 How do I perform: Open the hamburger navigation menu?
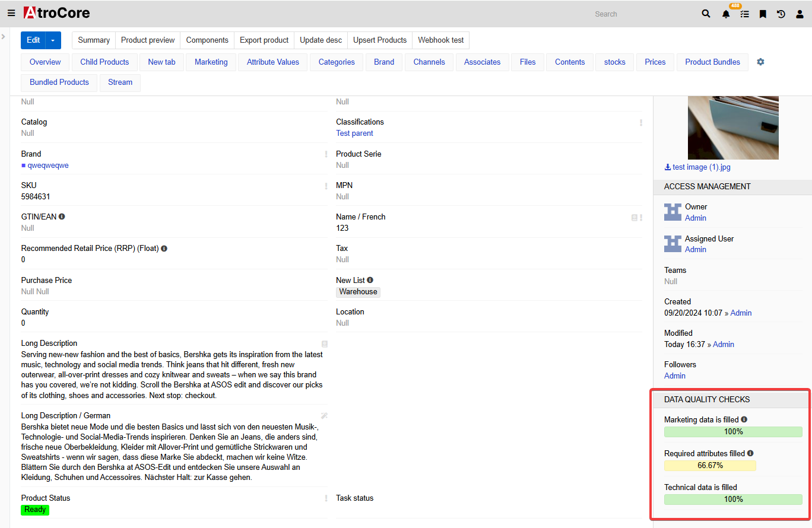pyautogui.click(x=11, y=13)
